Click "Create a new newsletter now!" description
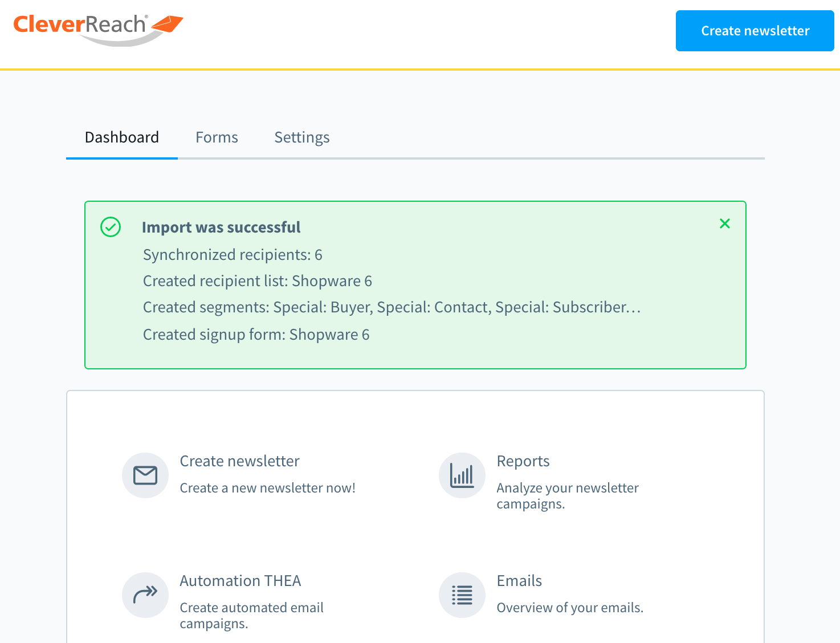This screenshot has height=643, width=840. coord(267,488)
